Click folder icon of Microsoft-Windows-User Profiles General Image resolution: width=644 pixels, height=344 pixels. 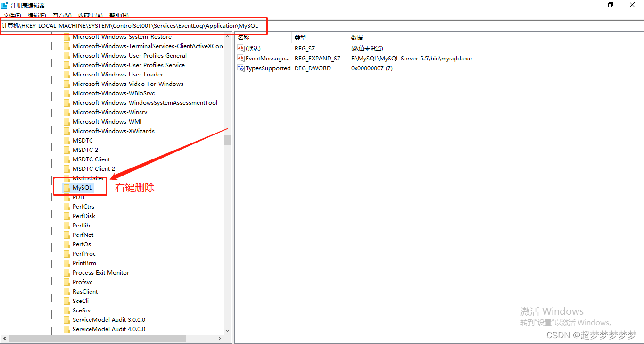pos(66,56)
